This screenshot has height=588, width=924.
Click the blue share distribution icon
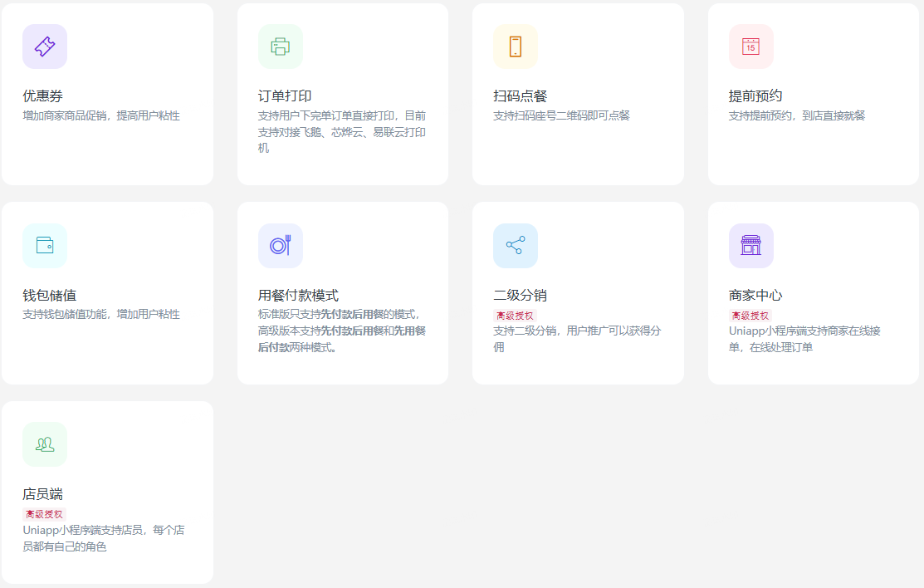click(516, 245)
